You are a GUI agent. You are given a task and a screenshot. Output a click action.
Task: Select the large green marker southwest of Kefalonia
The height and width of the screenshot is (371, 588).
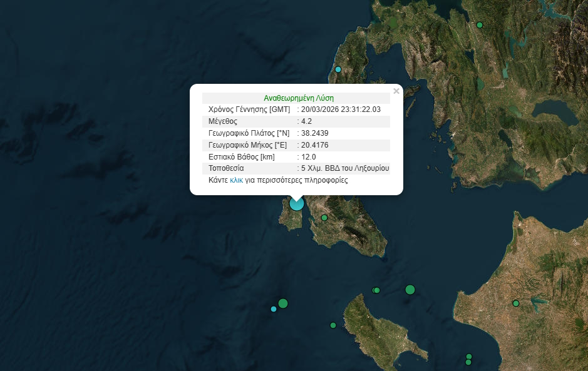pos(283,303)
